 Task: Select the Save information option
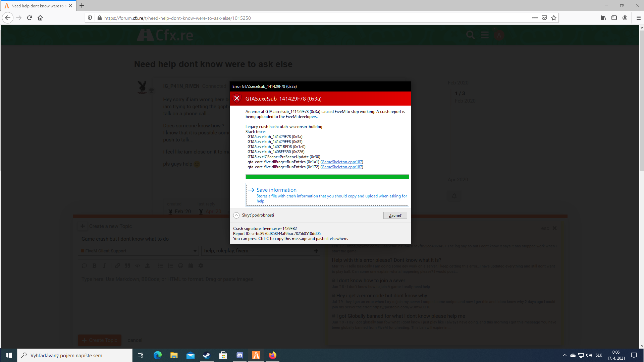[276, 190]
